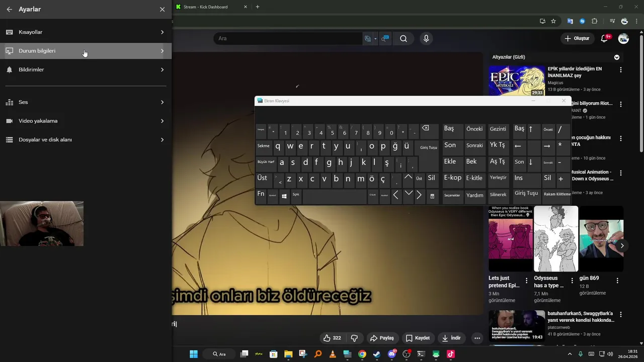The height and width of the screenshot is (362, 644).
Task: Open Video yakalama settings
Action: pyautogui.click(x=86, y=121)
